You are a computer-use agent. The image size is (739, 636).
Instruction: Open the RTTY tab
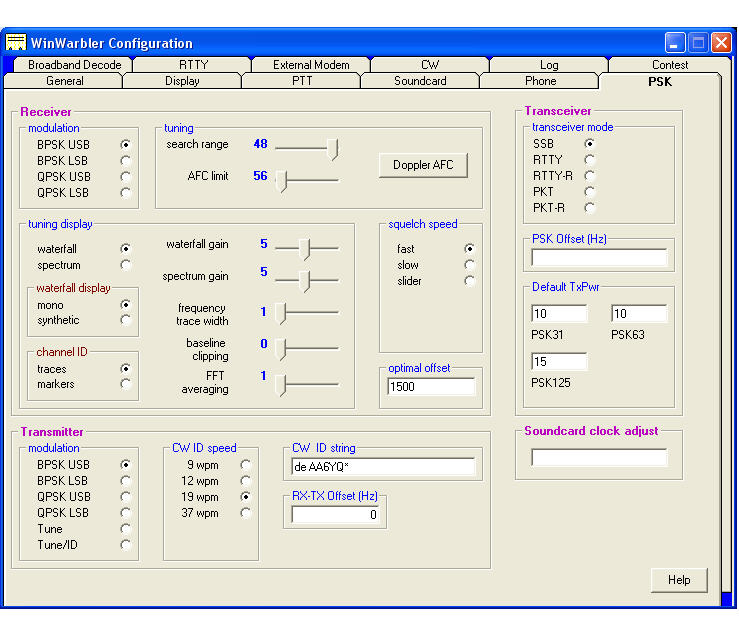coord(193,65)
